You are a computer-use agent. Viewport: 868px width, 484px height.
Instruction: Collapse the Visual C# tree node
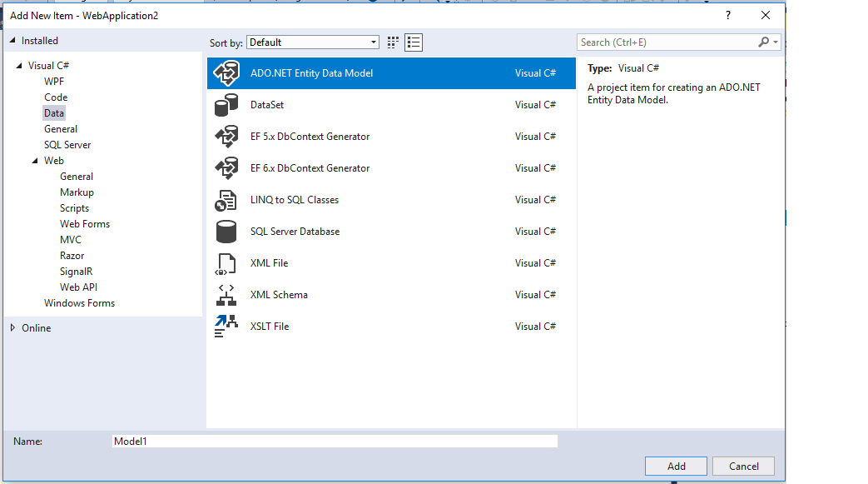point(19,66)
